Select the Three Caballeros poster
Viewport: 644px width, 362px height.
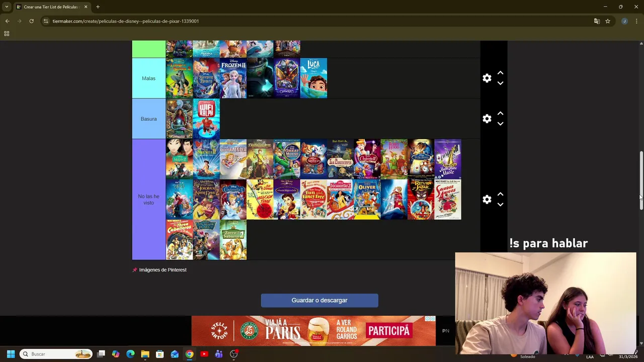[x=180, y=240]
